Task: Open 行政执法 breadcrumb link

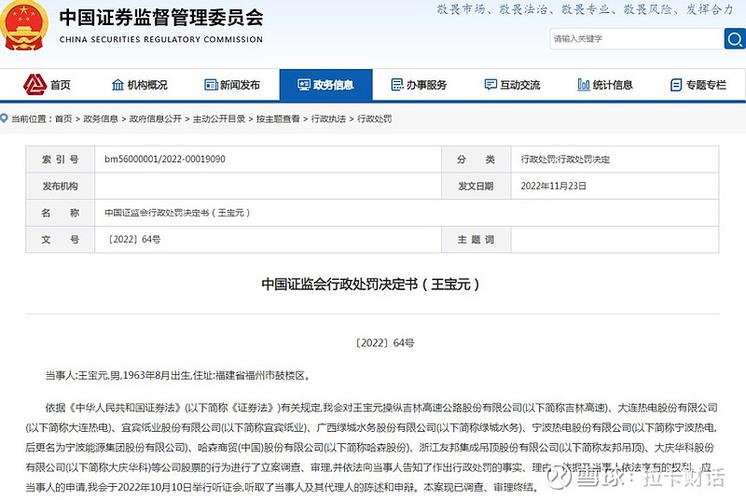Action: point(328,119)
